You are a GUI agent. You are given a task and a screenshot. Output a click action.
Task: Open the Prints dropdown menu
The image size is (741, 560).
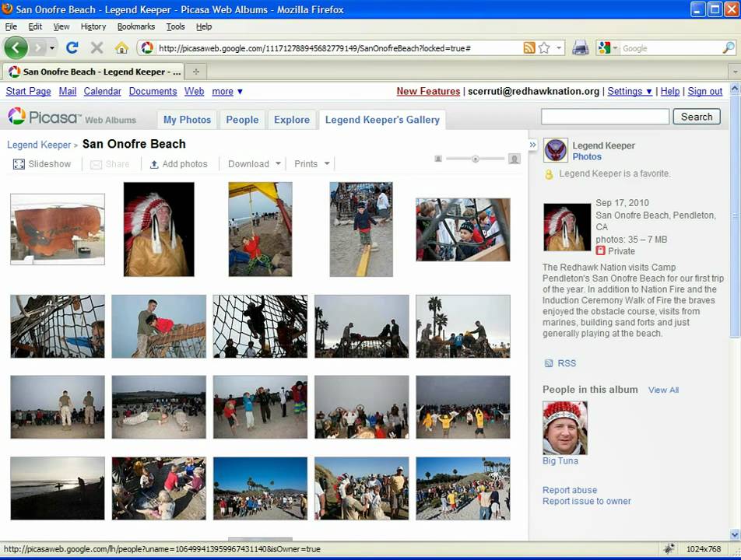311,164
